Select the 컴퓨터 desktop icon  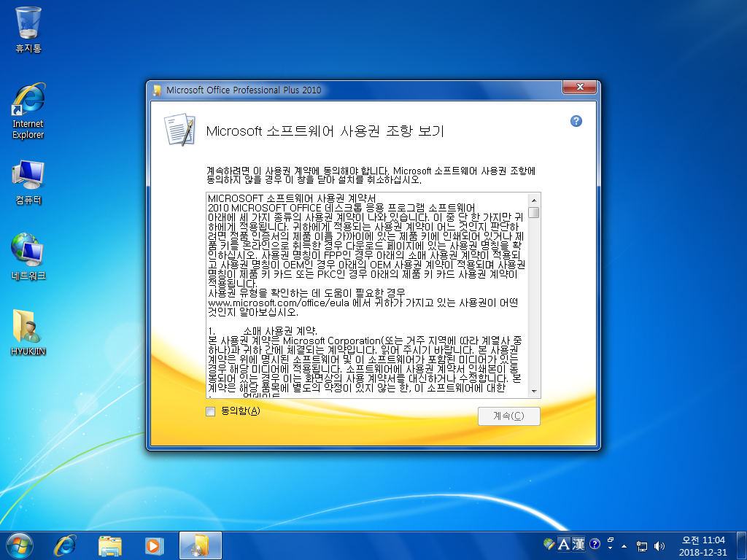coord(28,182)
